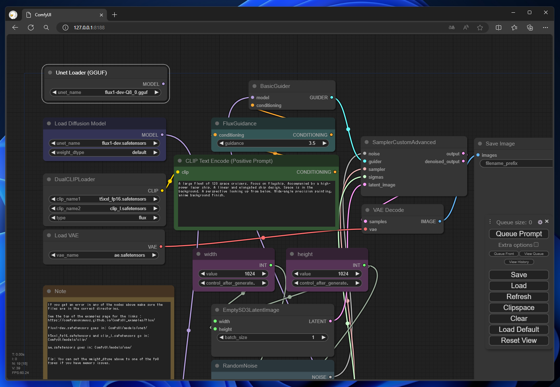Open the weight_dtype default selector
Screen dimensions: 560x387
point(104,152)
